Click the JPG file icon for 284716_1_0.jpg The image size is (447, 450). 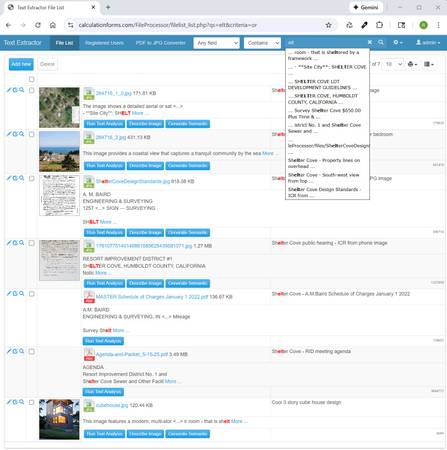(89, 93)
